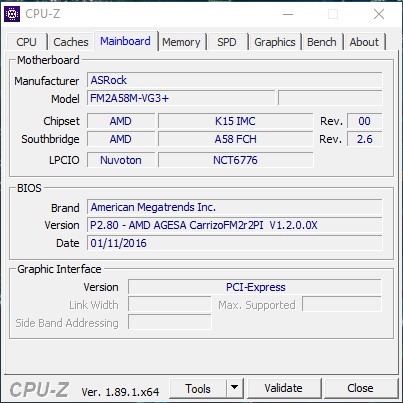Image resolution: width=403 pixels, height=403 pixels.
Task: Open the Graphics tab
Action: tap(275, 42)
